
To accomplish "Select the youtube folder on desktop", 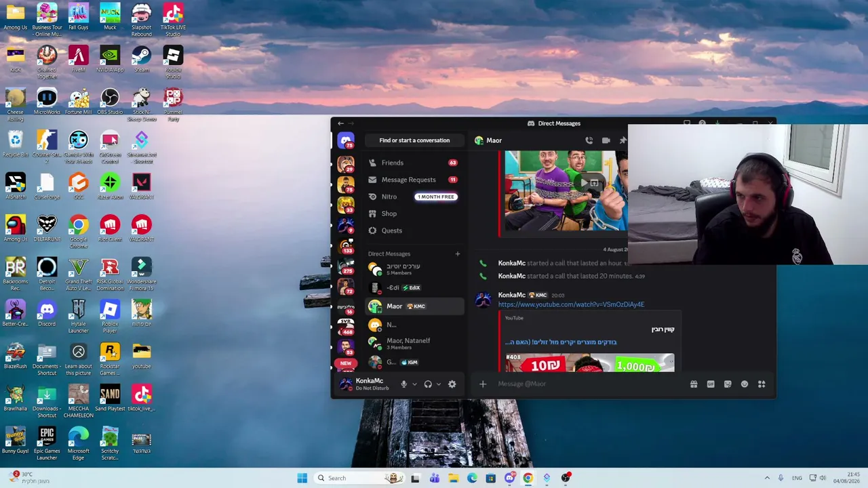I will click(142, 356).
